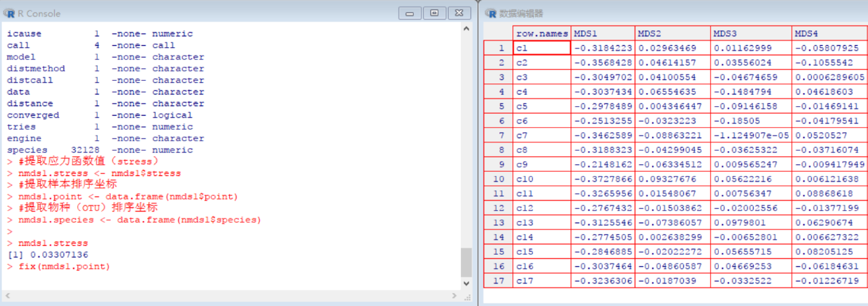Select the MDS1 column header
Screen dimensions: 868x306
[603, 34]
